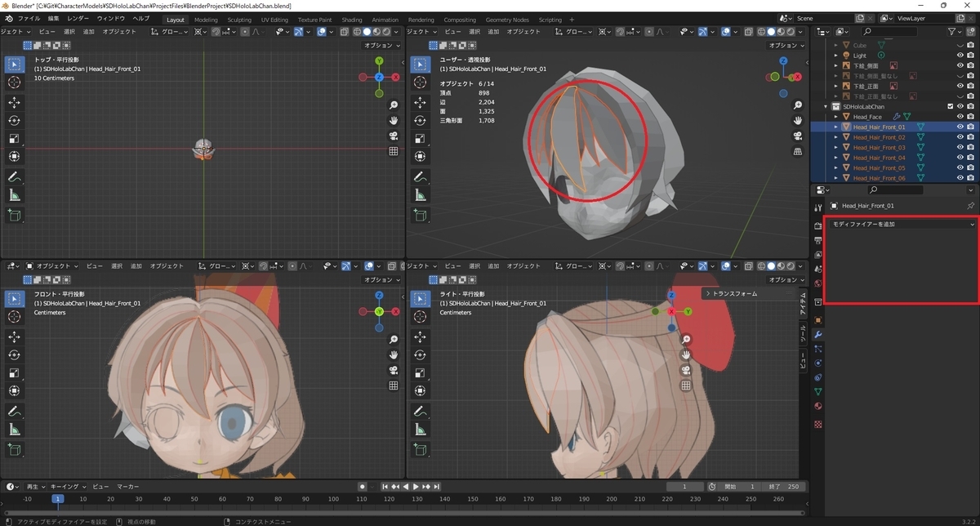Select Head_Hair_Front_04 in outliner
This screenshot has height=526, width=980.
tap(879, 158)
